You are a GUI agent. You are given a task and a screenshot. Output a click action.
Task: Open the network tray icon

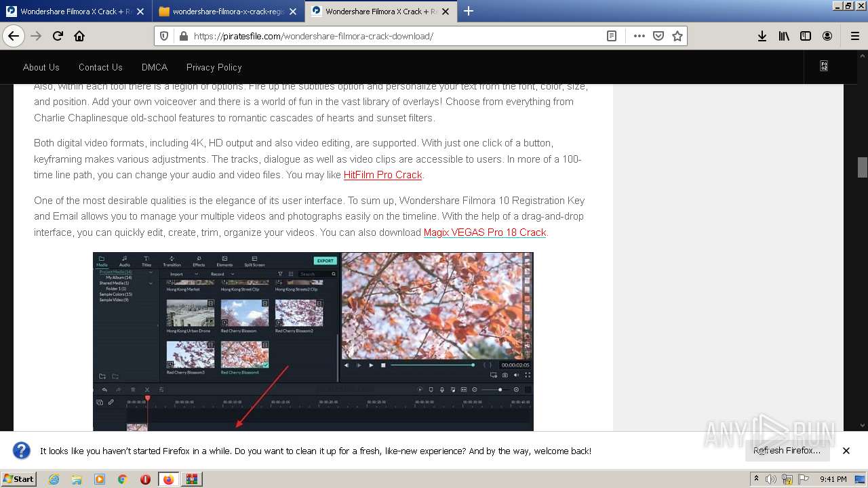pos(787,479)
